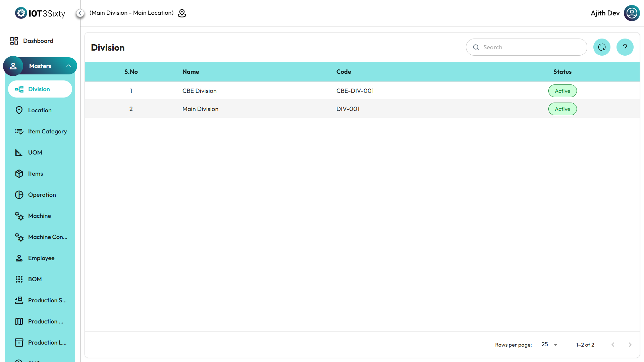Image resolution: width=644 pixels, height=362 pixels.
Task: Go to the previous page arrow
Action: pyautogui.click(x=613, y=345)
